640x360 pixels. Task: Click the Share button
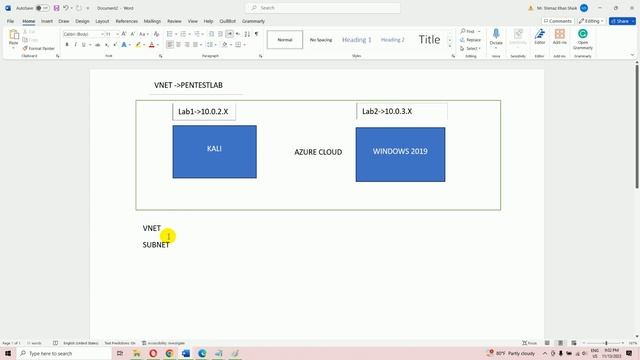click(x=622, y=21)
